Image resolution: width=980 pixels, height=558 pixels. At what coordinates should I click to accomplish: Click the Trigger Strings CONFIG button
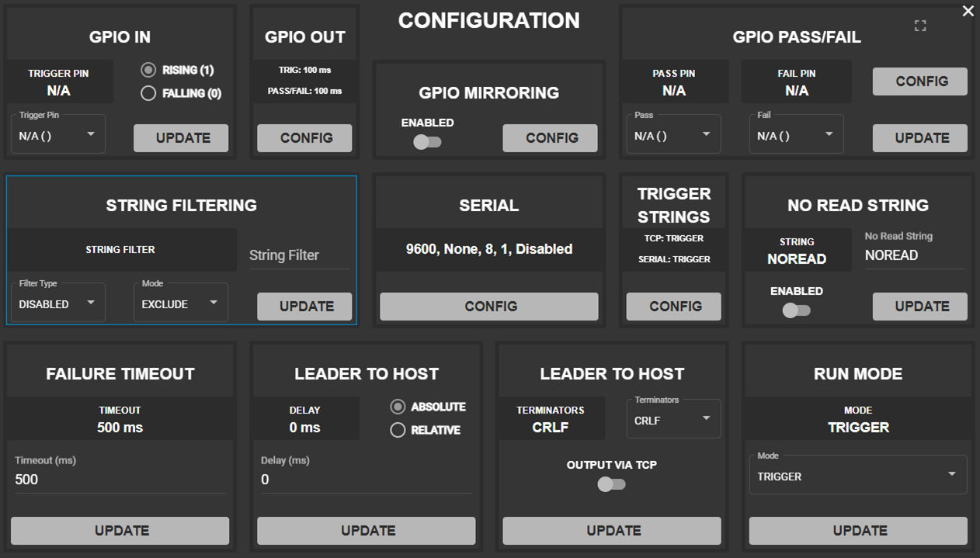(674, 307)
